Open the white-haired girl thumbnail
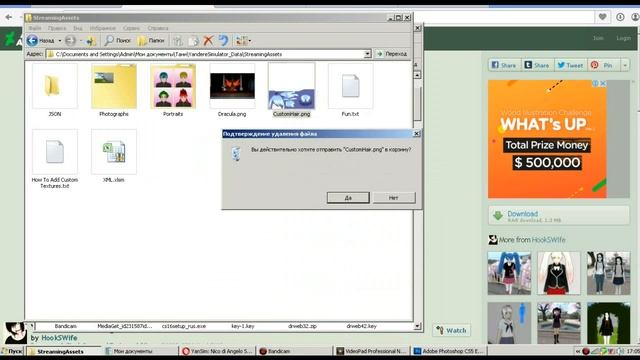 click(x=559, y=273)
